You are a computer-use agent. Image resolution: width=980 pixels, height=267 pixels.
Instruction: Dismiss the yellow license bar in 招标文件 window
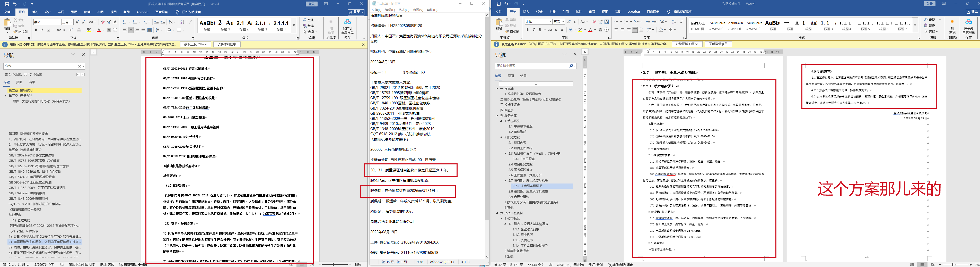click(363, 45)
